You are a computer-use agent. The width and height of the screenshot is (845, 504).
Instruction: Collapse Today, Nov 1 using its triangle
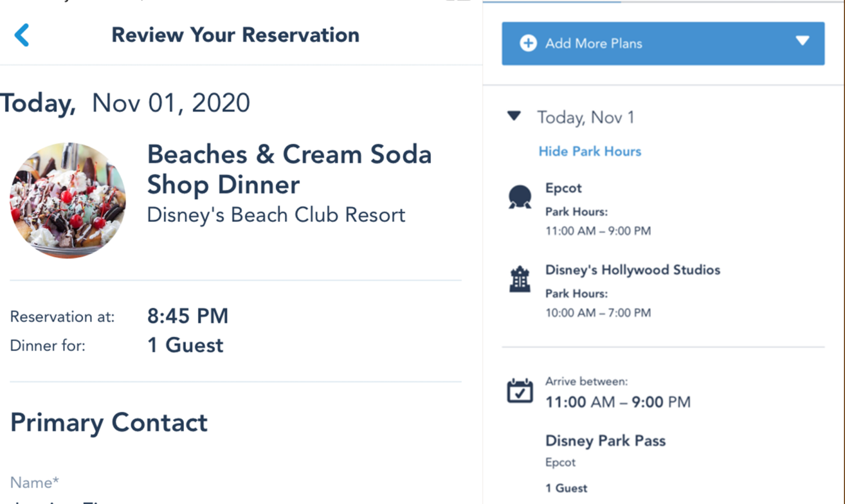(514, 117)
